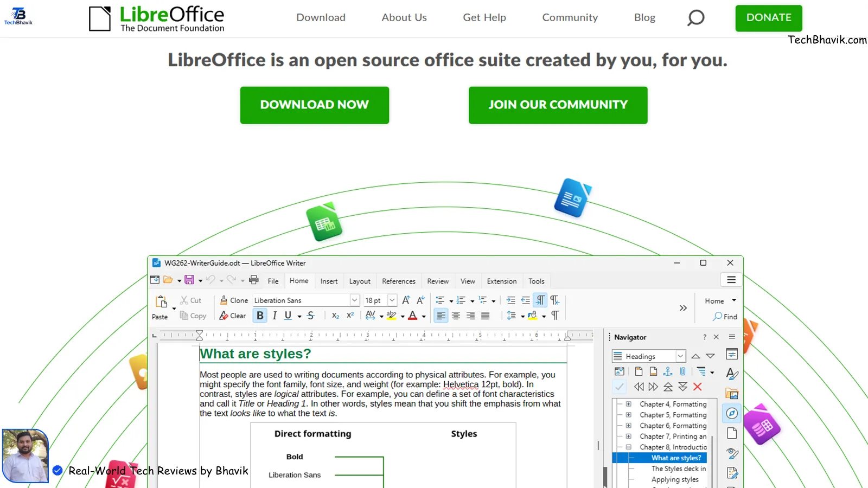The width and height of the screenshot is (868, 488).
Task: Switch to the References tab
Action: coord(399,281)
